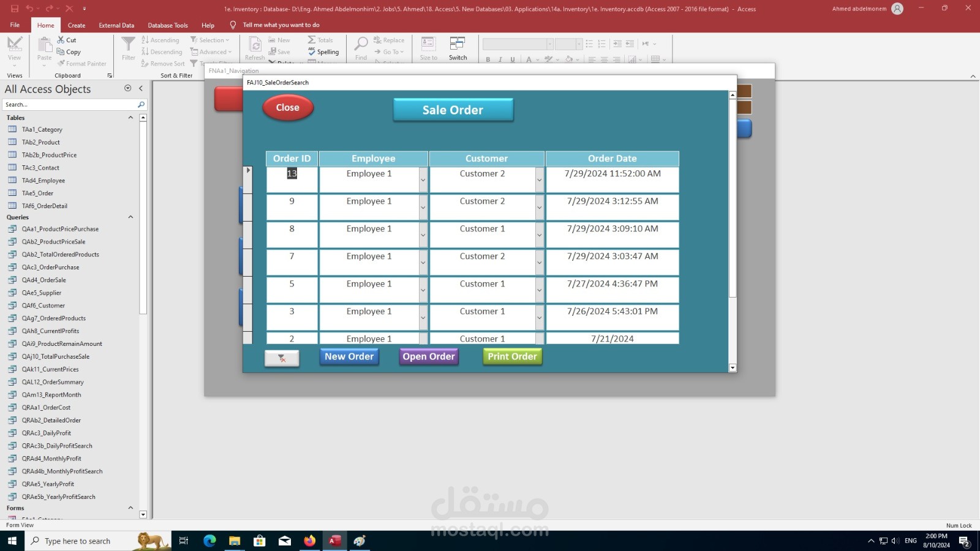Collapse the Queries group in navigation pane

tap(130, 217)
